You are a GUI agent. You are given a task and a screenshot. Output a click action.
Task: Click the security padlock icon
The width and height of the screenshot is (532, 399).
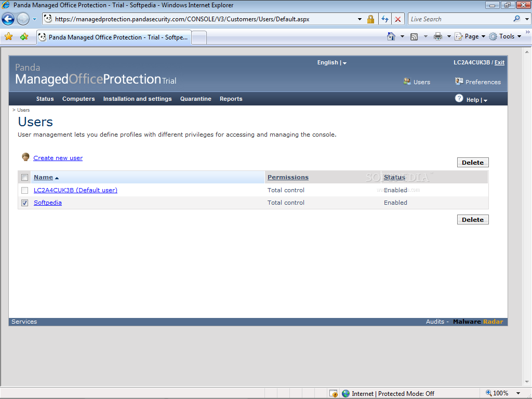(370, 19)
